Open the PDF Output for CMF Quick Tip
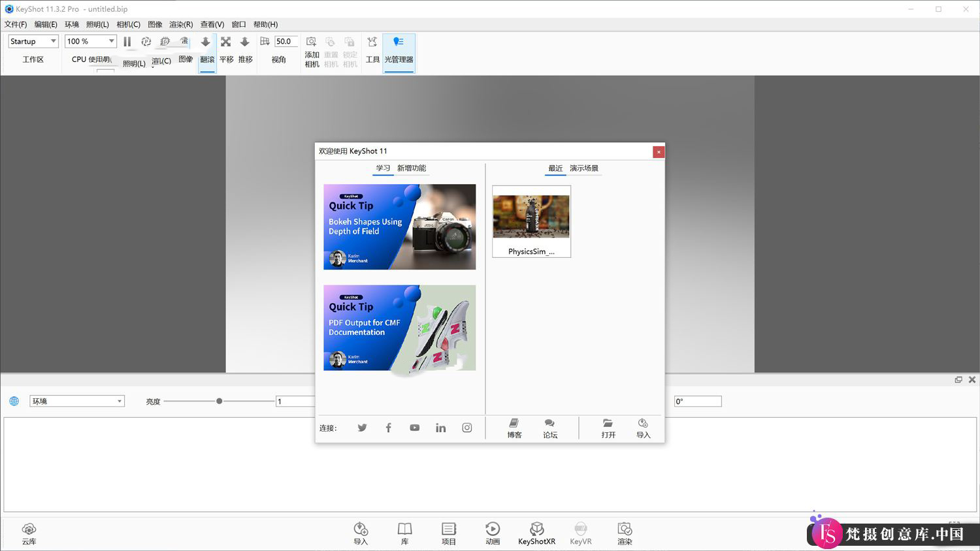Image resolution: width=980 pixels, height=551 pixels. click(400, 328)
